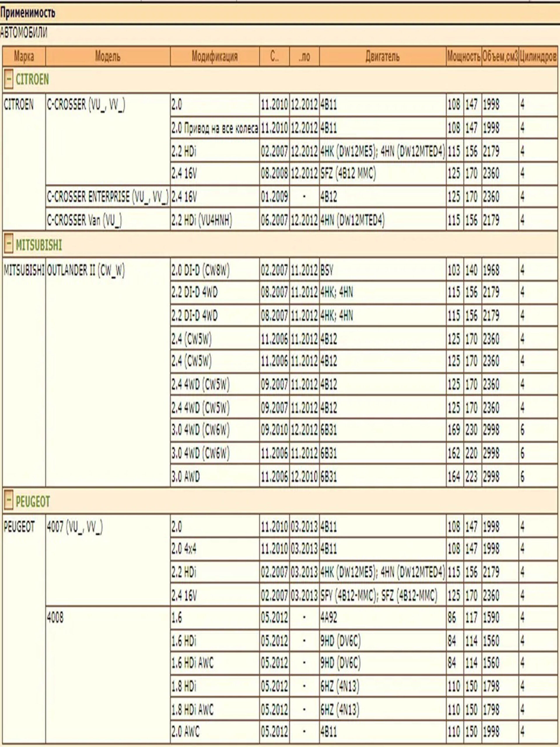Click the Объем,см3 column header
The image size is (560, 747).
[500, 57]
